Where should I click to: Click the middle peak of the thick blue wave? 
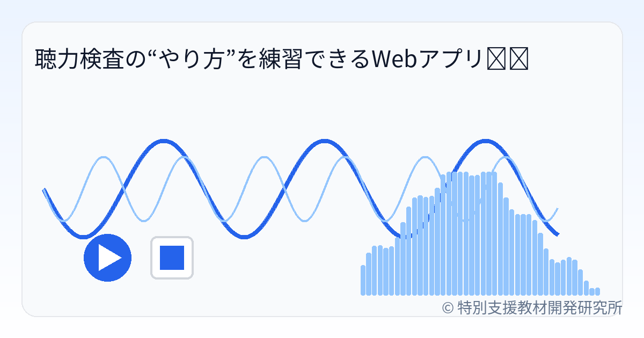[x=325, y=142]
